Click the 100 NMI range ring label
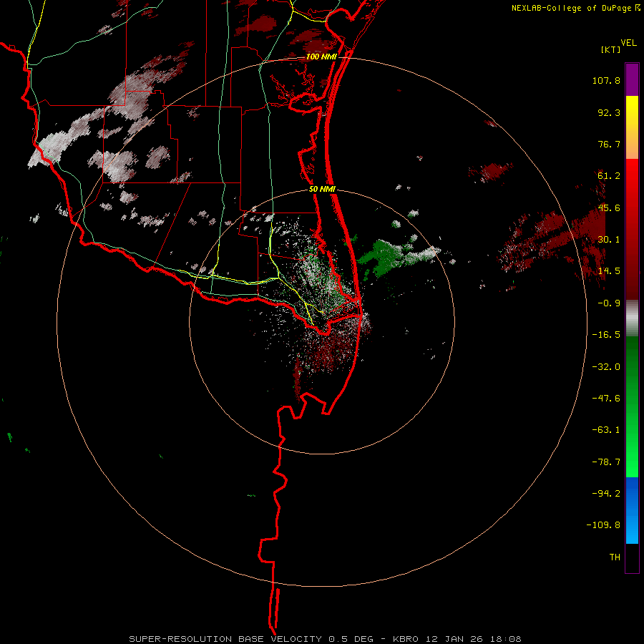 coord(321,57)
